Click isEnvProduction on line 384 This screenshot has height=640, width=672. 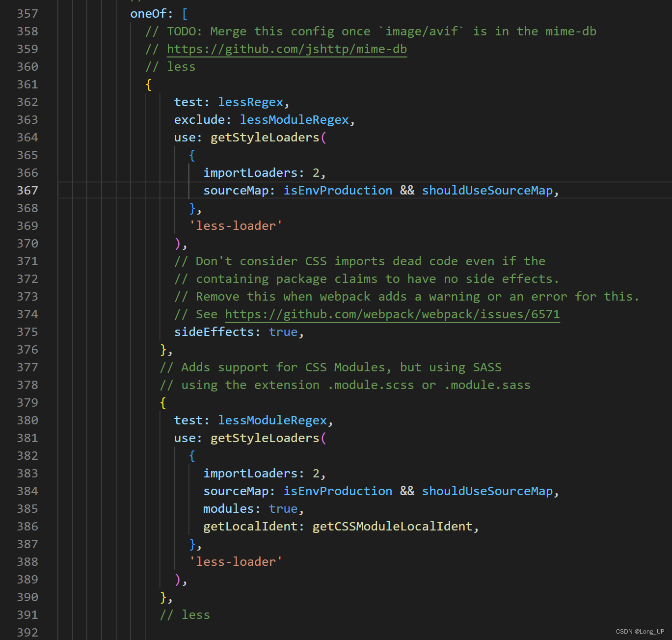pos(338,491)
